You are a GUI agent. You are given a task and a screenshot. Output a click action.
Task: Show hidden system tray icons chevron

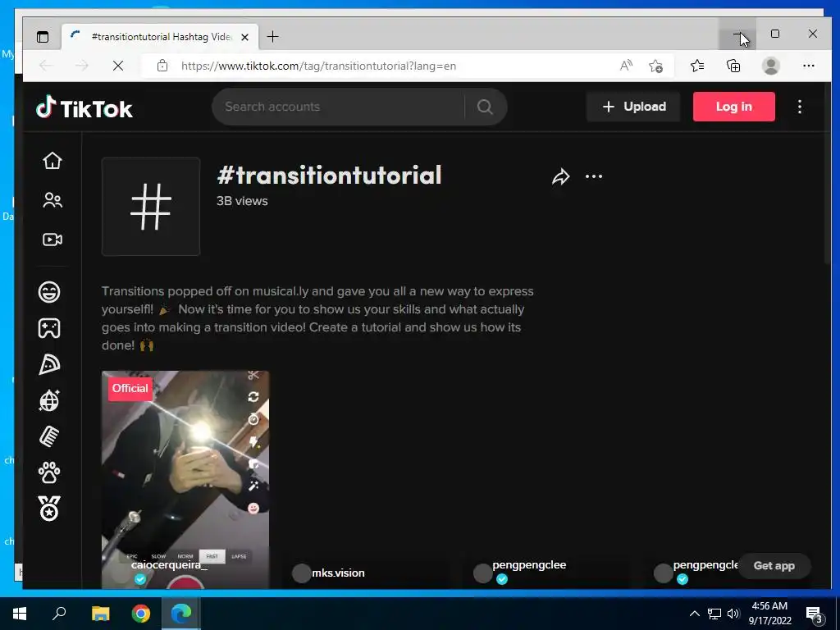point(694,614)
